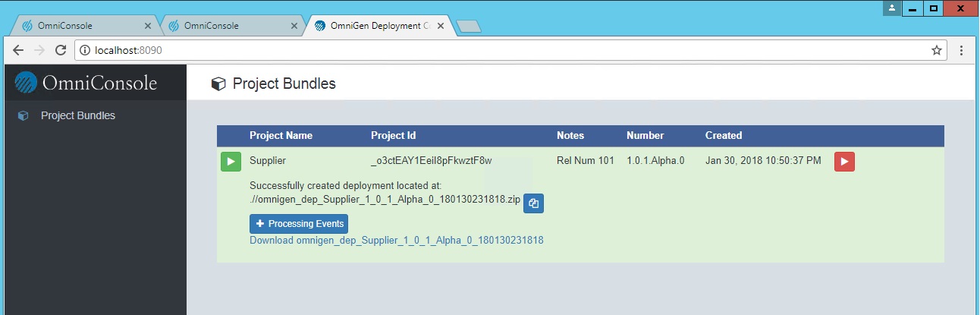Viewport: 980px width, 315px height.
Task: Click the red play button in Supplier row
Action: tap(844, 162)
